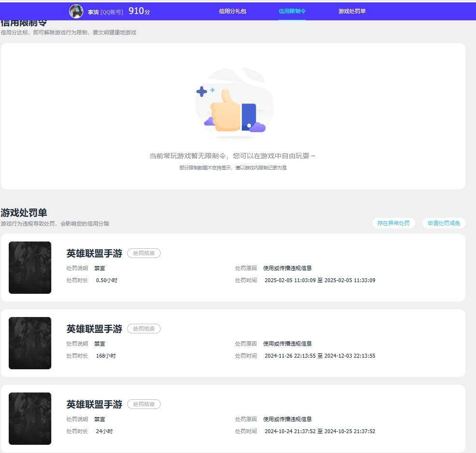This screenshot has height=453, width=476.
Task: Click the 24小时 penalty duration
Action: [x=104, y=431]
